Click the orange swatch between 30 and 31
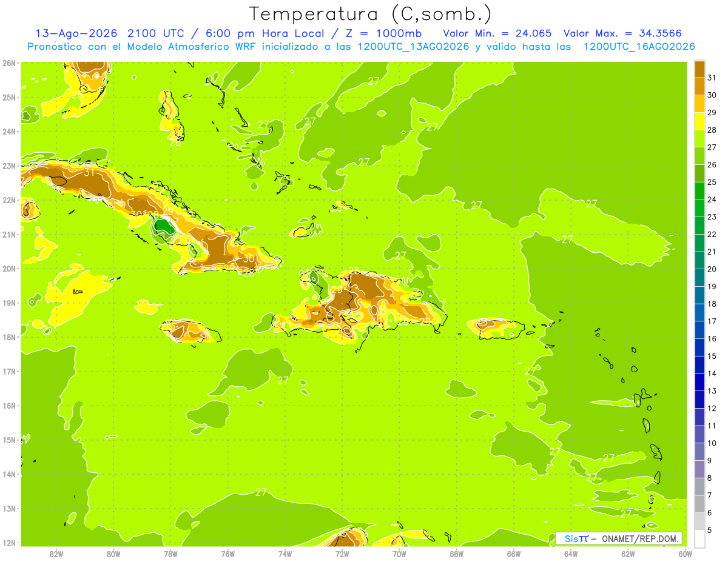The image size is (728, 562). tap(699, 86)
